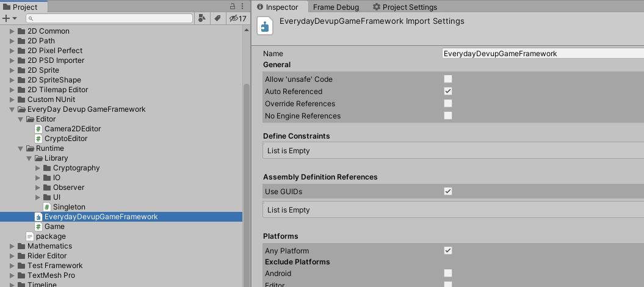
Task: Select the CryptoEditor script icon
Action: (38, 139)
